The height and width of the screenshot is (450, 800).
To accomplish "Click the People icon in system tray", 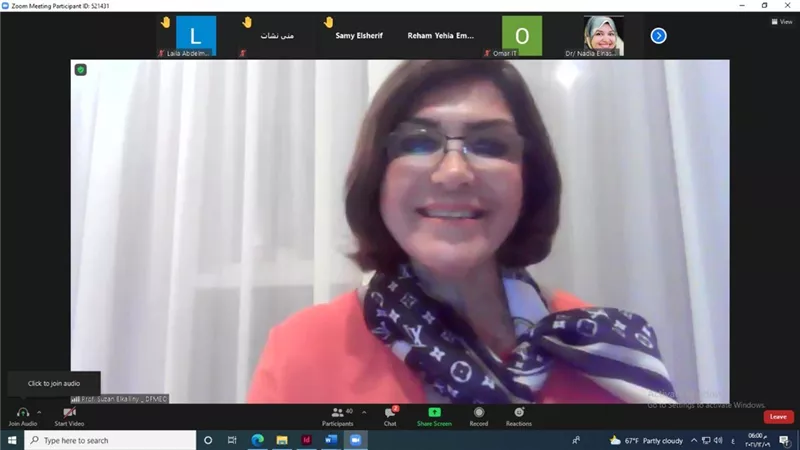I will tap(576, 440).
